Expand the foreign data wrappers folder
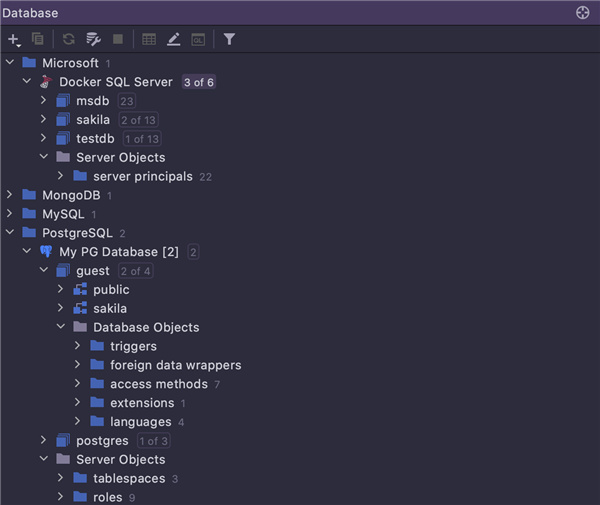This screenshot has height=505, width=600. [77, 364]
